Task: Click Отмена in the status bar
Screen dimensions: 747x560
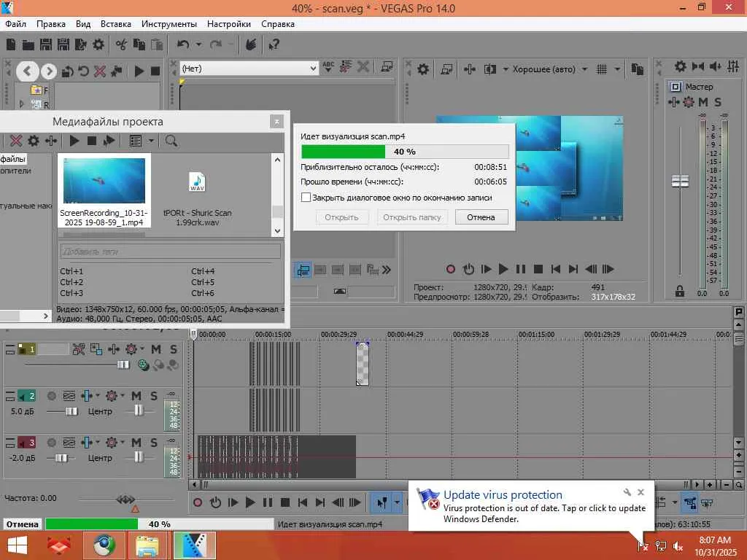Action: 23,524
